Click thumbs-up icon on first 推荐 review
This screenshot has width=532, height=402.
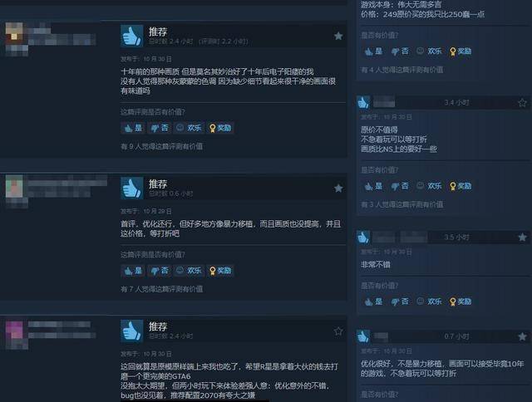131,36
